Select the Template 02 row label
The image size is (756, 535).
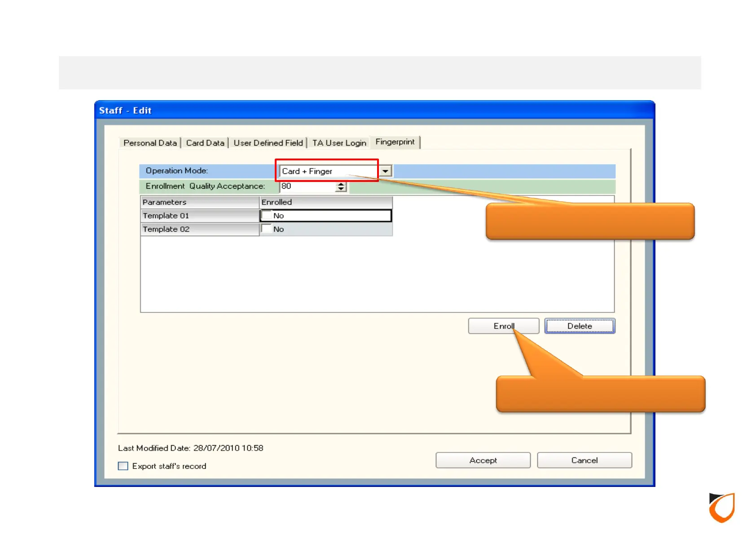pyautogui.click(x=200, y=229)
